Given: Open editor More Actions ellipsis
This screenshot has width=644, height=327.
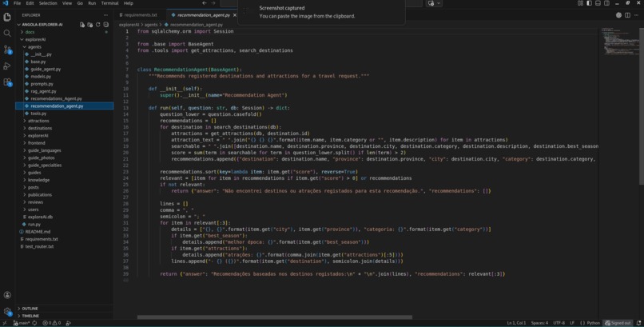Looking at the screenshot, I should pos(636,15).
